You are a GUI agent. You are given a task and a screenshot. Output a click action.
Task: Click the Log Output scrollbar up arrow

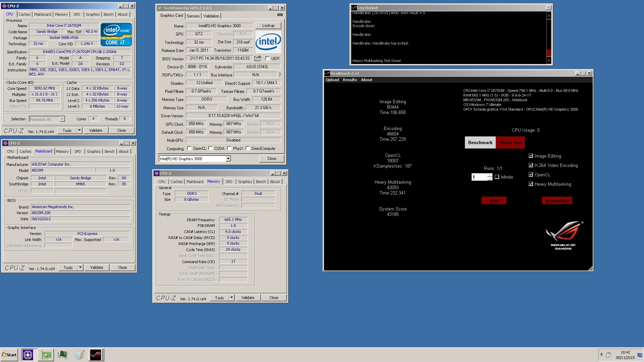tap(549, 15)
